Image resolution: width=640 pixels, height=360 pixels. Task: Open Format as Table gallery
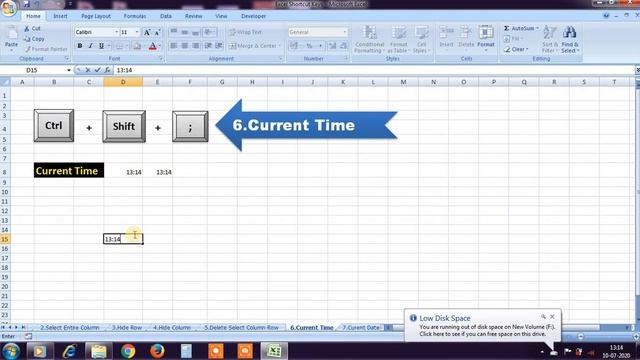tap(398, 39)
